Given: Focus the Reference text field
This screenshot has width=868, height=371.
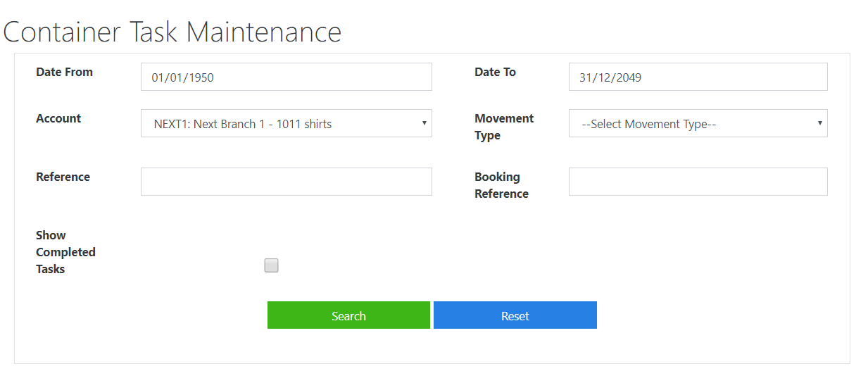Looking at the screenshot, I should (286, 182).
